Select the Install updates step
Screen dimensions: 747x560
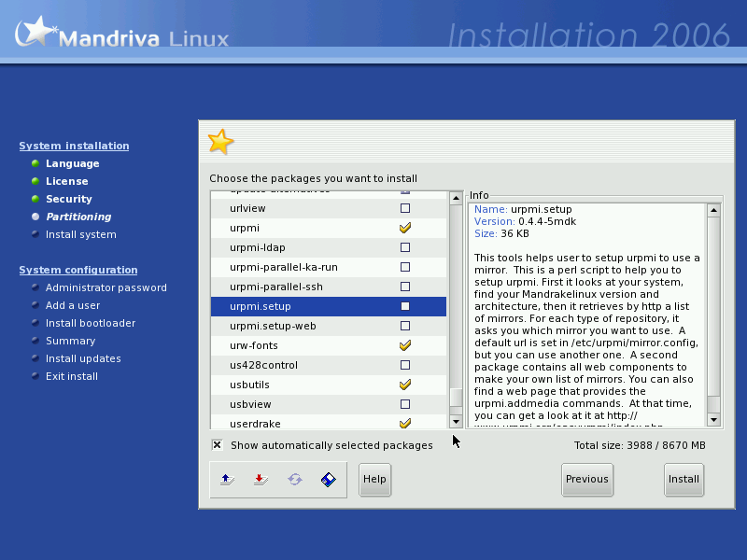[83, 358]
